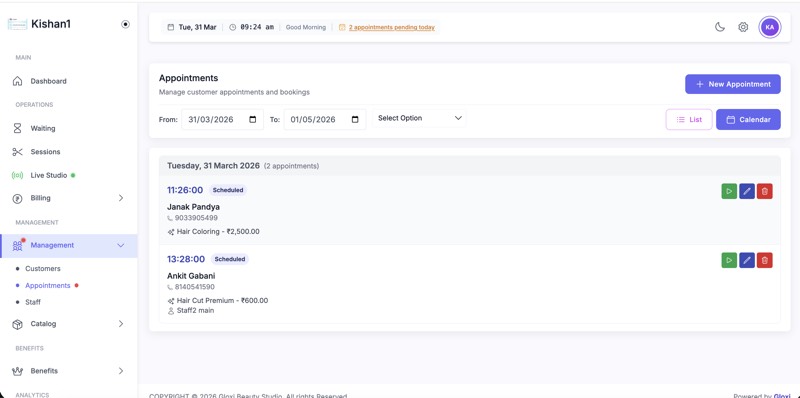Delete Janak Pandya appointment with trash icon
Screen dimensions: 800x398
pos(765,191)
